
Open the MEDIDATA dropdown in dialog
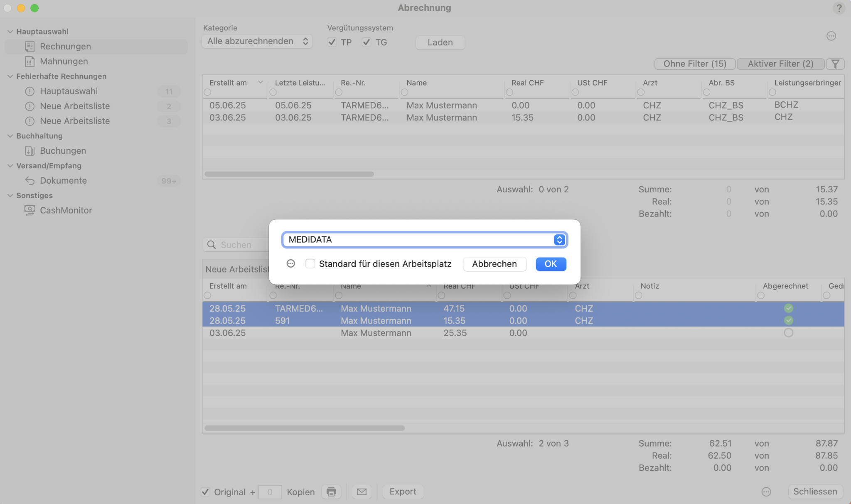point(425,240)
